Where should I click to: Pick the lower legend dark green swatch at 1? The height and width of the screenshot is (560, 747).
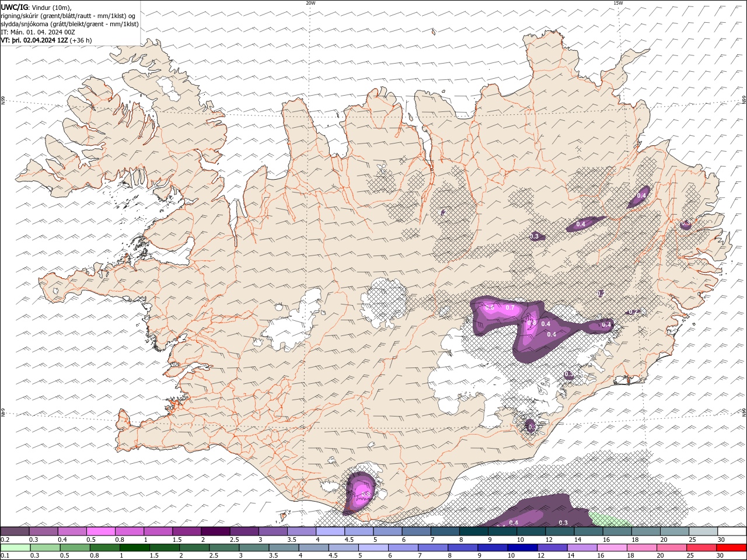point(134,548)
